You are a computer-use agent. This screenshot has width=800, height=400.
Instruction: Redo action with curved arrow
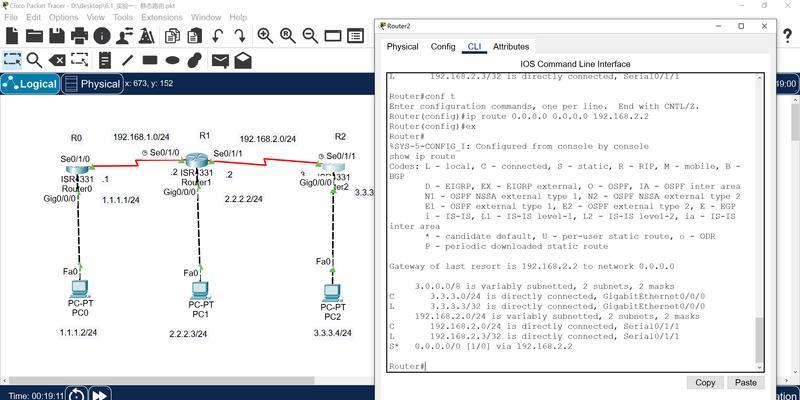click(240, 36)
